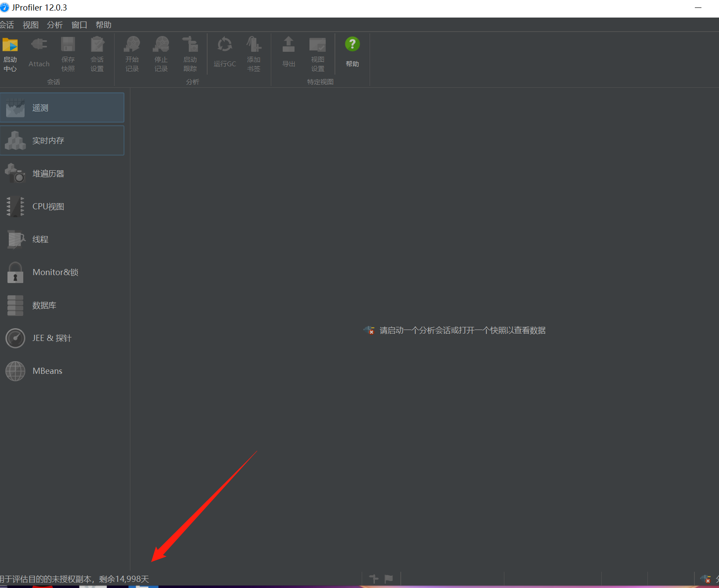
Task: Minimize the JProfiler window
Action: click(x=698, y=8)
